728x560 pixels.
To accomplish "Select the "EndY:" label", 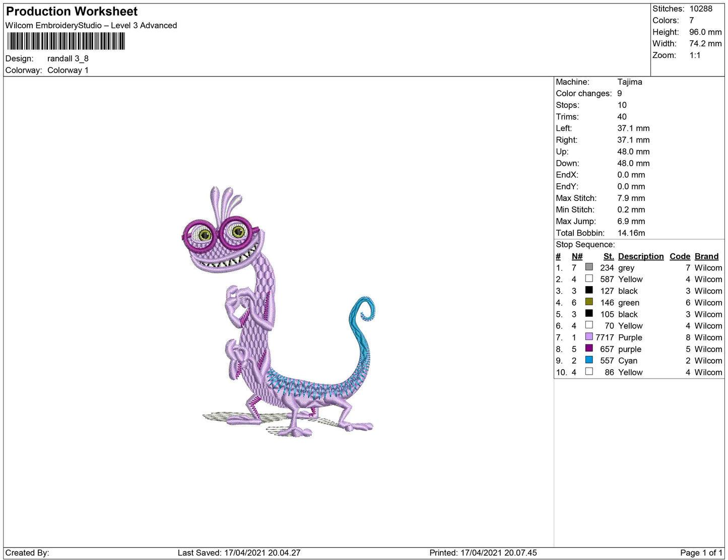I will click(x=567, y=186).
